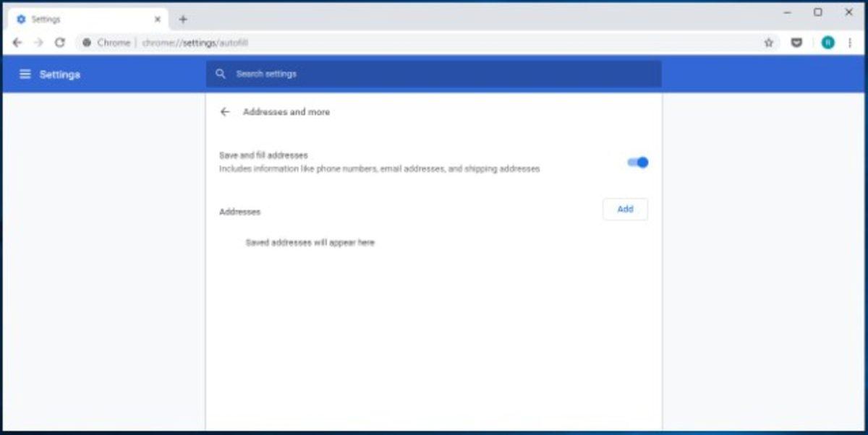
Task: Open the Chrome three-dot menu
Action: (x=850, y=43)
